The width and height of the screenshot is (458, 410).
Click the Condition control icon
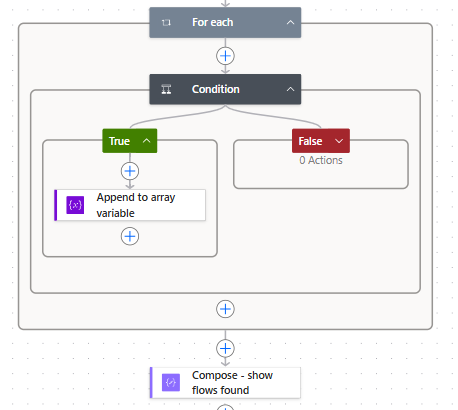(x=166, y=89)
